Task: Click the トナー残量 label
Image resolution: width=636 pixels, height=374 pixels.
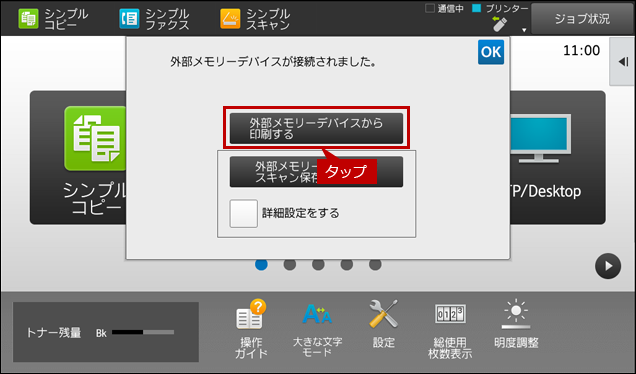Action: click(54, 333)
